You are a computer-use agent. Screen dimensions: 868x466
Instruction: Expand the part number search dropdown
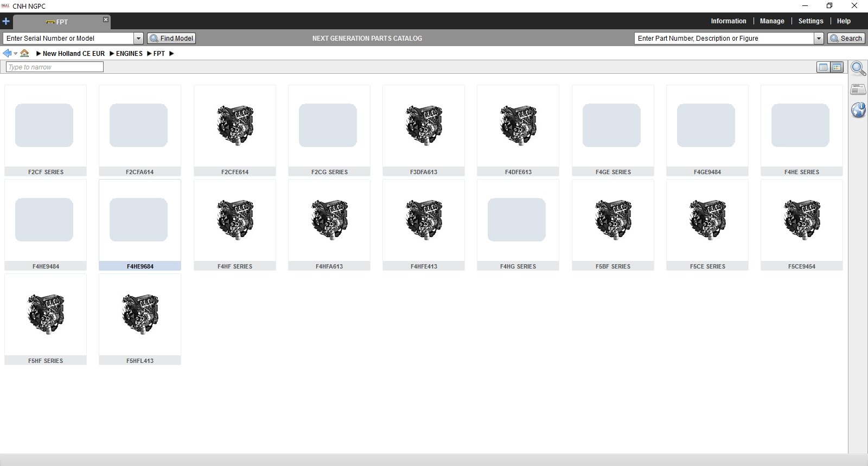819,39
